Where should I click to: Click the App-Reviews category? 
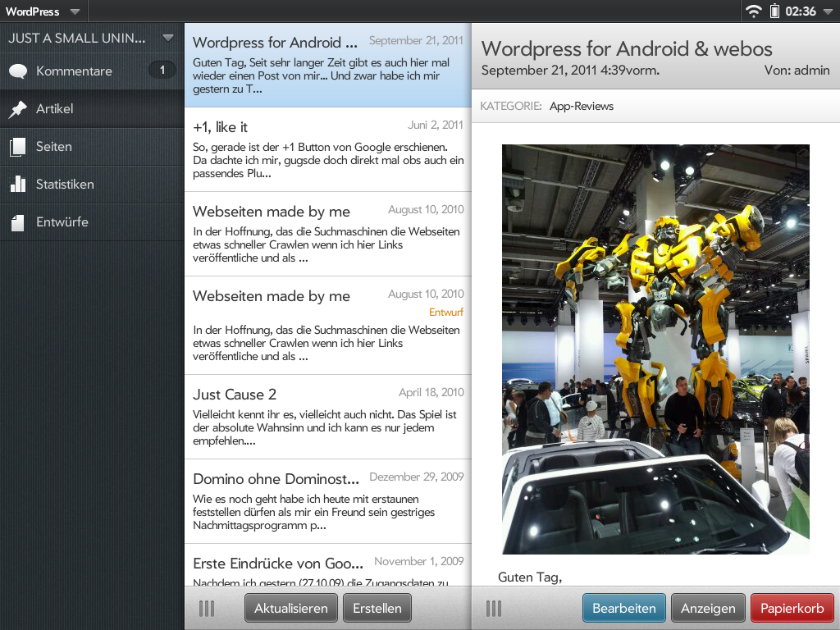click(582, 106)
